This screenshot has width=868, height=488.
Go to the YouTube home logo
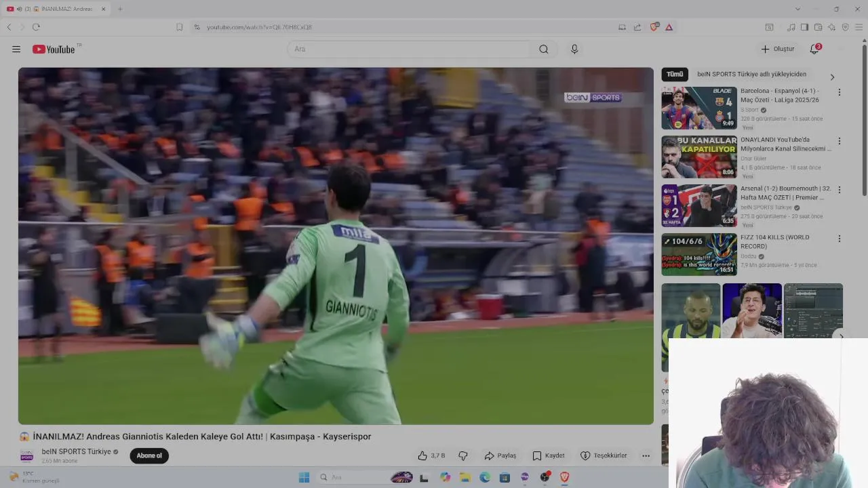pos(54,49)
